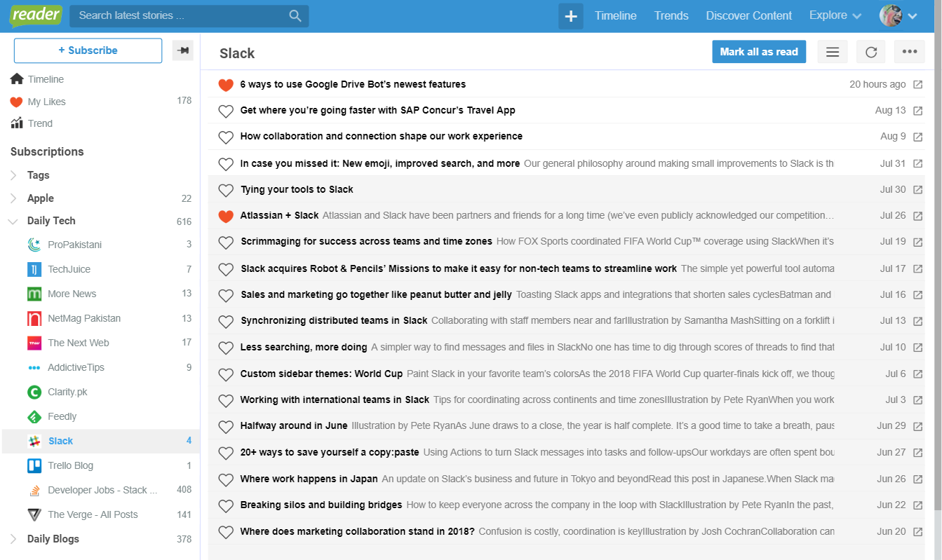Open the user profile avatar menu
The width and height of the screenshot is (942, 560).
coord(899,15)
